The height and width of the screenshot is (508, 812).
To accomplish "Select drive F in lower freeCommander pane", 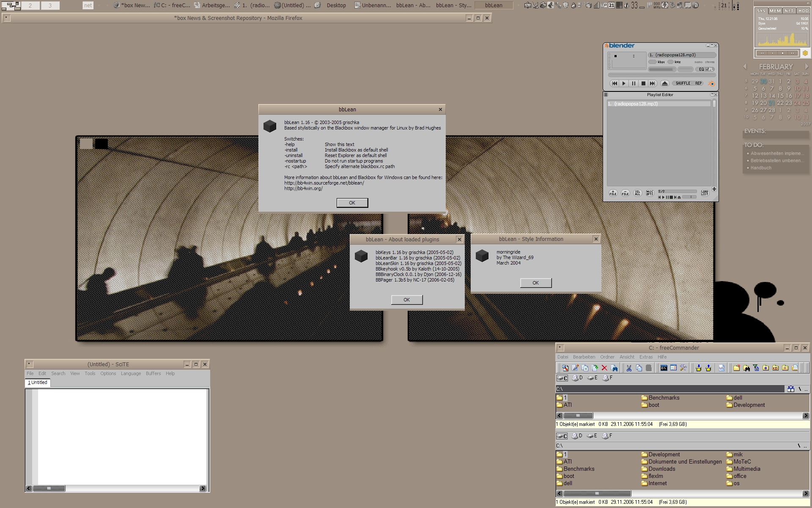I will coord(607,436).
